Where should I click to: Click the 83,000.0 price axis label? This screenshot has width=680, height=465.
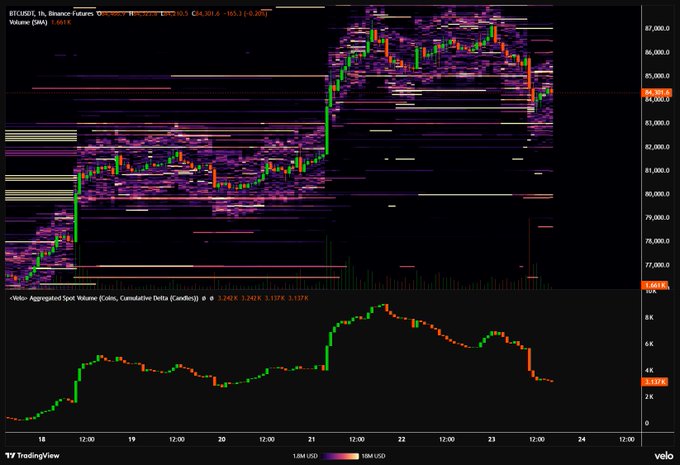point(657,123)
